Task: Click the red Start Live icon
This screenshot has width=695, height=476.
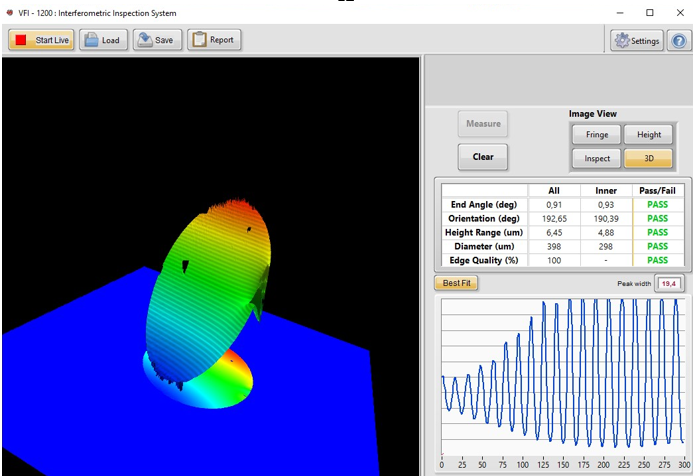Action: tap(22, 41)
